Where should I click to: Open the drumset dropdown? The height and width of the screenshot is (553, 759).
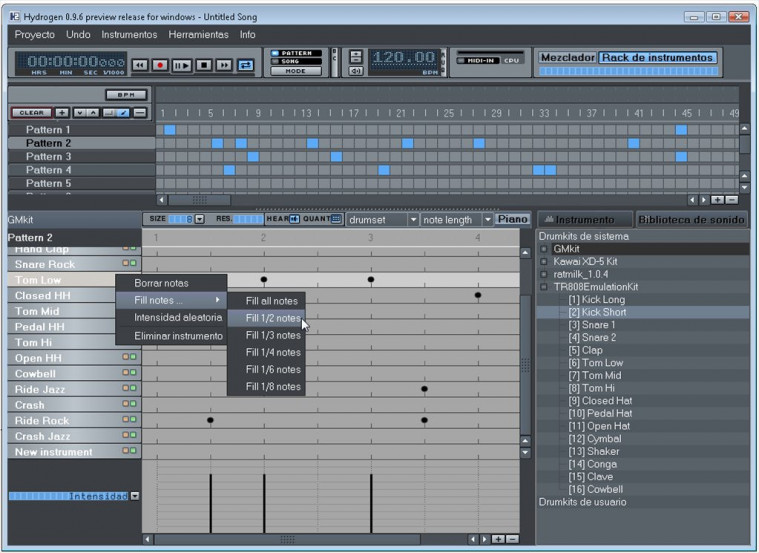click(382, 220)
